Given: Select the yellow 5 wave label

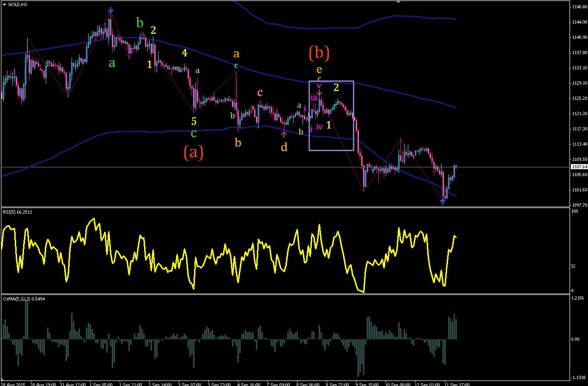Looking at the screenshot, I should [194, 122].
